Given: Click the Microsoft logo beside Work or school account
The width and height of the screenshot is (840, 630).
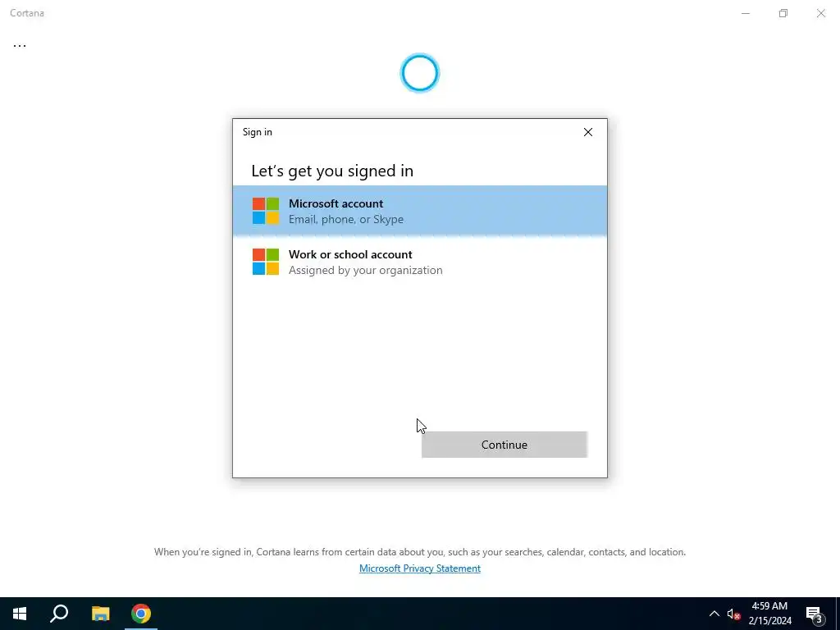Looking at the screenshot, I should pyautogui.click(x=266, y=262).
